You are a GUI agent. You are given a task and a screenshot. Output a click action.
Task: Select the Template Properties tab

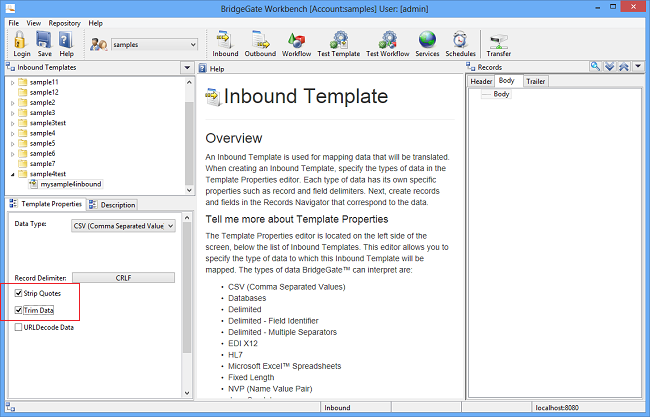pos(46,204)
